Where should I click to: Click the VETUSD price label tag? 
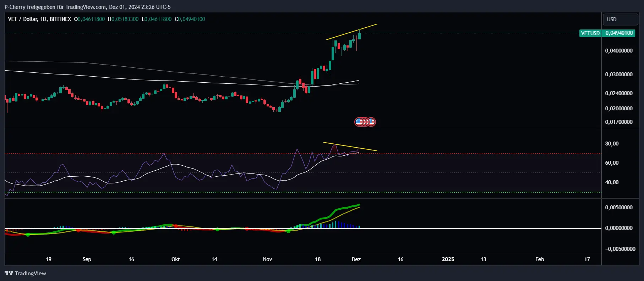pyautogui.click(x=590, y=33)
